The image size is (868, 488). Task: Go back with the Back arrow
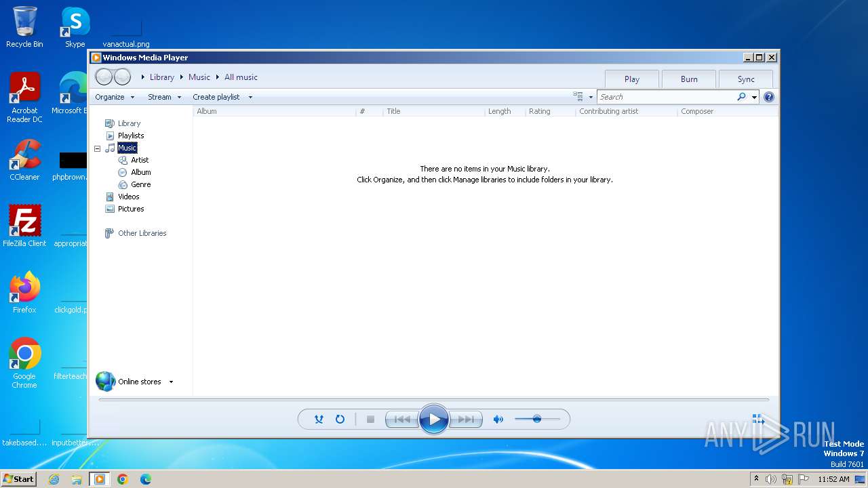pyautogui.click(x=104, y=77)
